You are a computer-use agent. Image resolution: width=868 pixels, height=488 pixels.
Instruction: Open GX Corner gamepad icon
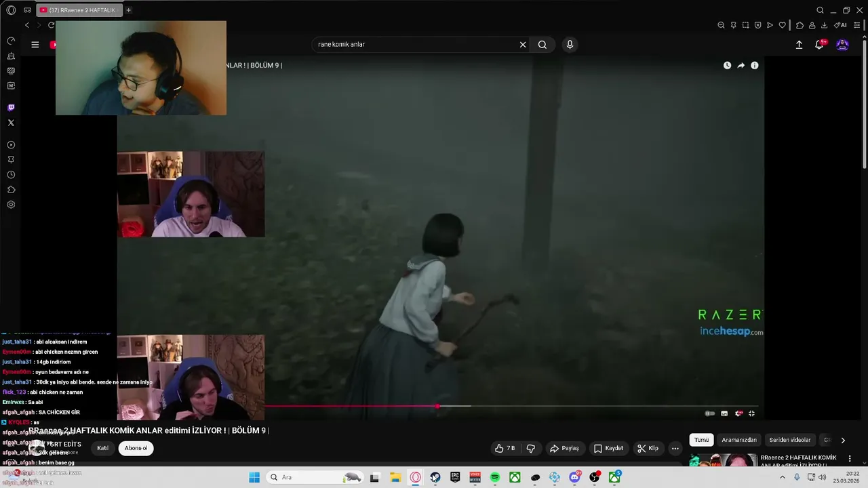[x=27, y=10]
